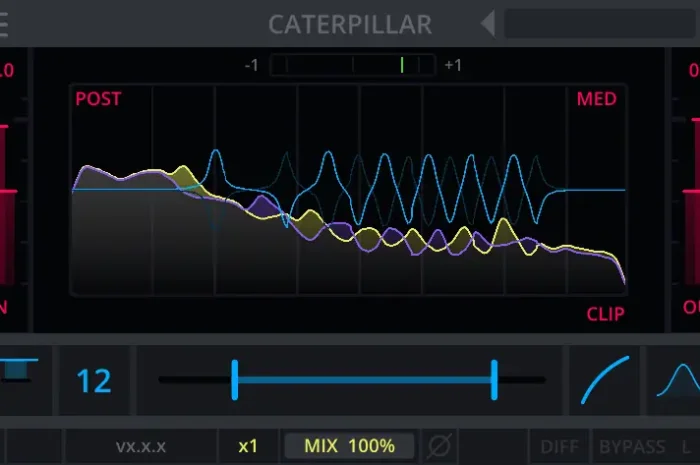This screenshot has width=700, height=465.
Task: Change the CLIP mode option
Action: pyautogui.click(x=605, y=314)
